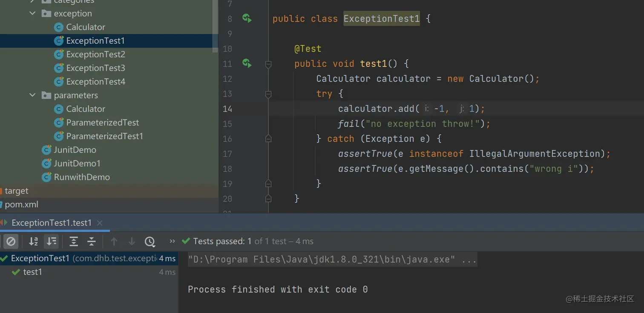Toggle Sort by Duration in test runner

pyautogui.click(x=51, y=242)
